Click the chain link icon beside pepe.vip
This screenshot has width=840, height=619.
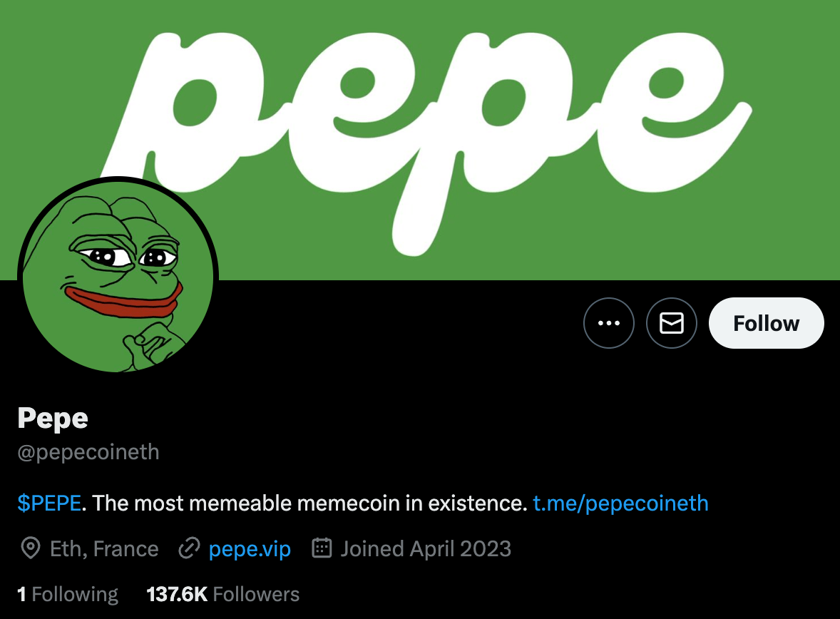(x=189, y=548)
